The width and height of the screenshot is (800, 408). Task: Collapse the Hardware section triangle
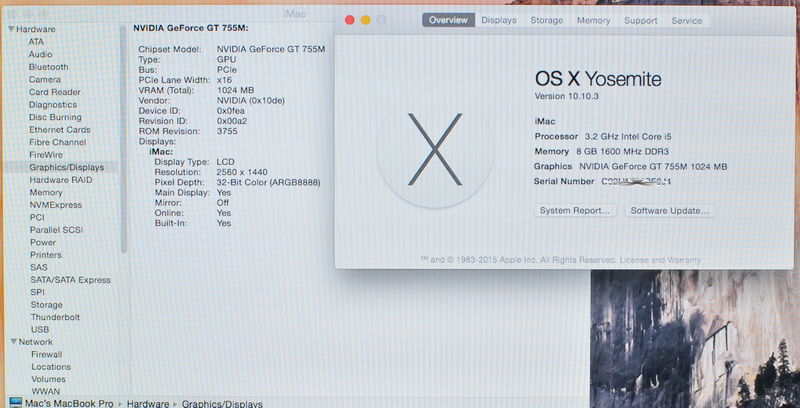click(11, 29)
